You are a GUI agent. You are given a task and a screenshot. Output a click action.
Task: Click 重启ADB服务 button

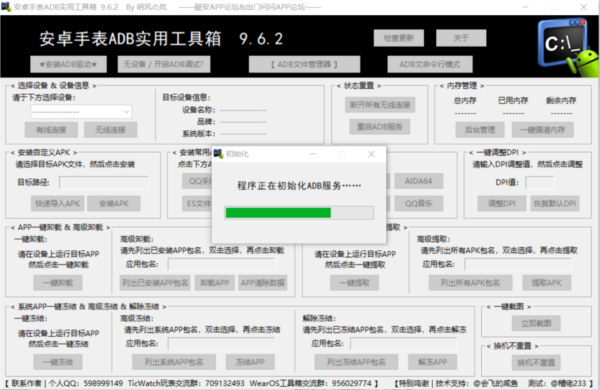(380, 127)
